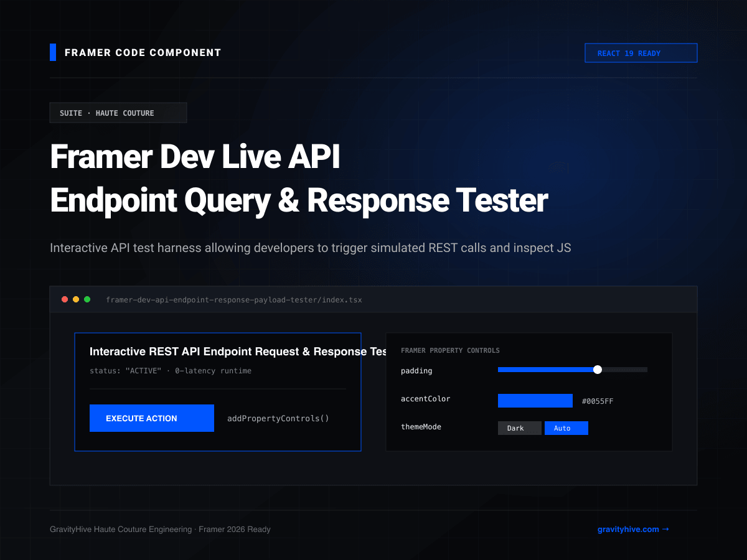This screenshot has height=560, width=747.
Task: Click the addPropertyControls() text
Action: click(278, 418)
